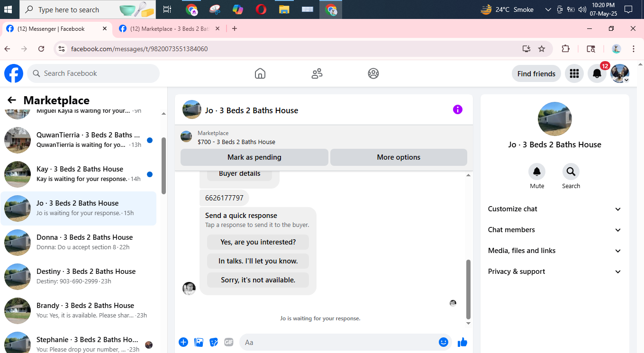Open Jo's listing photo in right panel
Viewport: 644px width, 353px height.
554,119
